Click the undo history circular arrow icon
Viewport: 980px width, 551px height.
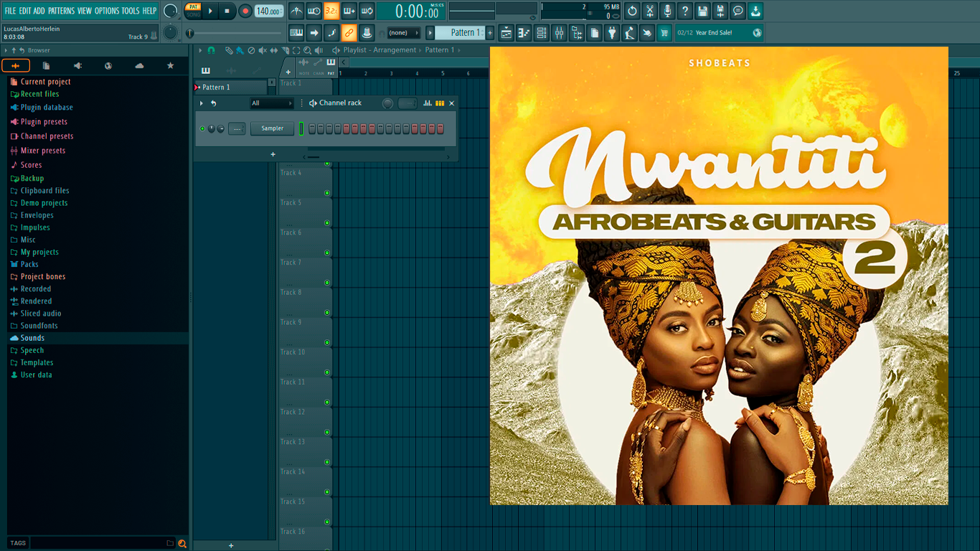click(632, 11)
